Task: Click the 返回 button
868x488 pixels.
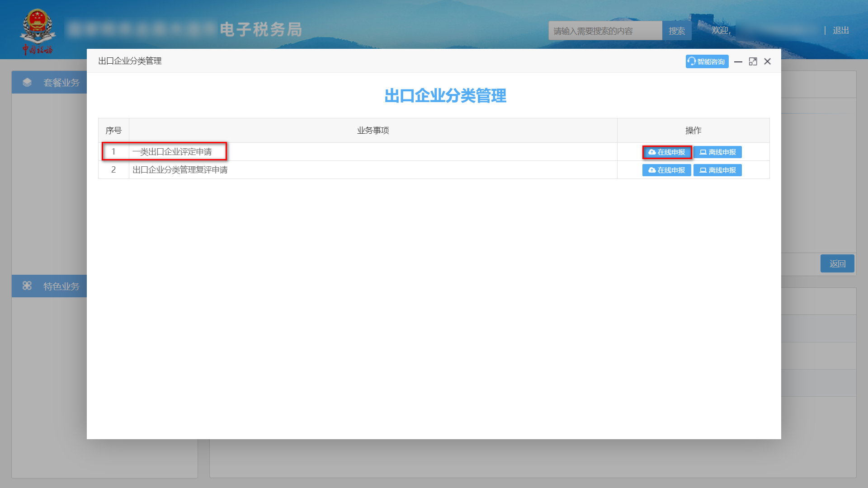Action: (x=837, y=263)
